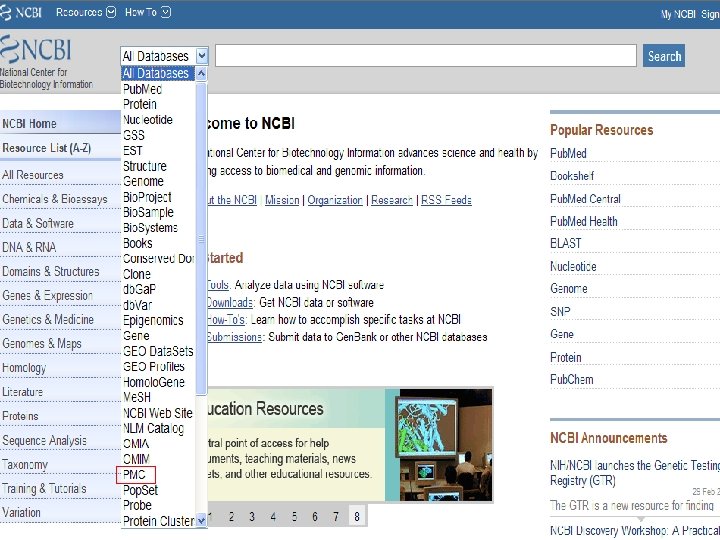Click the dropdown list scroll-down arrow
This screenshot has width=720, height=540.
[201, 521]
